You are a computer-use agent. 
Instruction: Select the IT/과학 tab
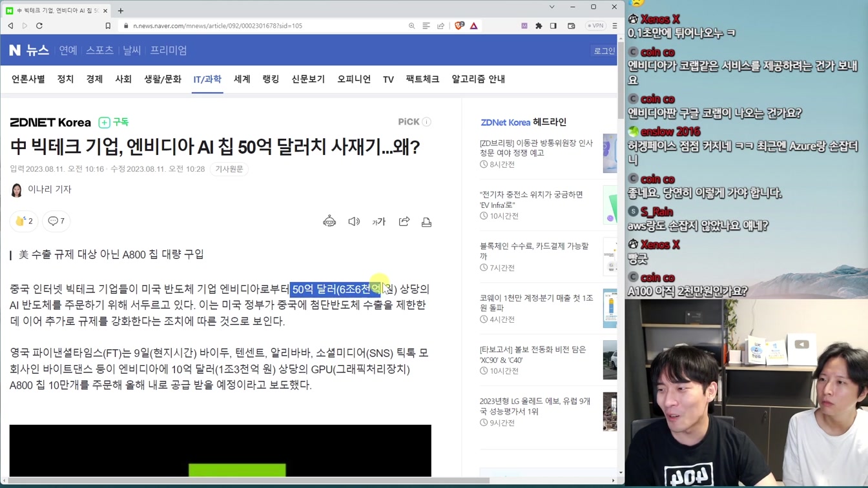(207, 79)
